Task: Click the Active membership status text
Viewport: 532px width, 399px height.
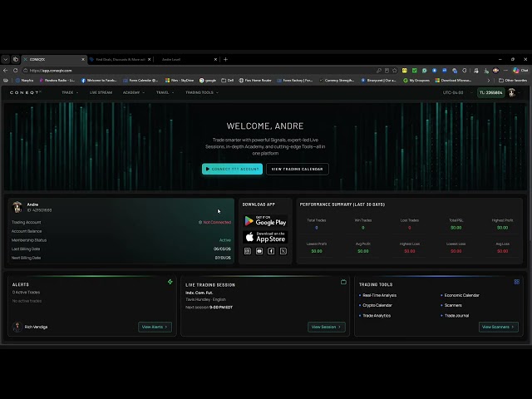Action: 225,240
